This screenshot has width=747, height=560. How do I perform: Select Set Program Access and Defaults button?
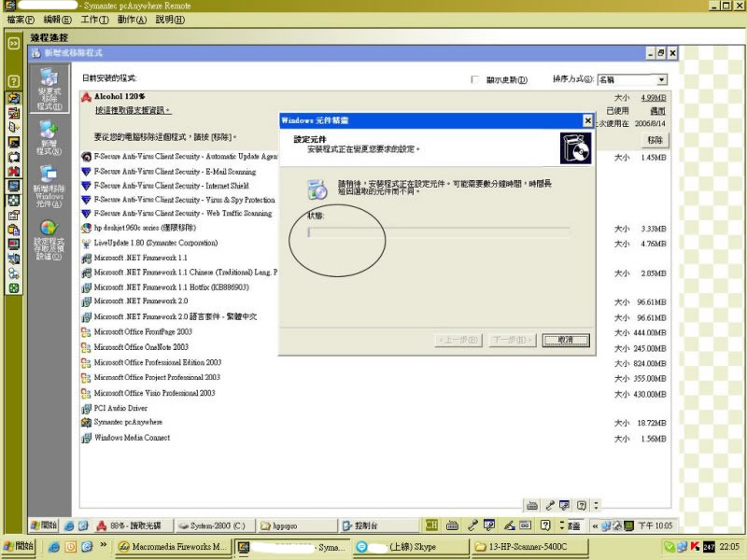coord(49,240)
